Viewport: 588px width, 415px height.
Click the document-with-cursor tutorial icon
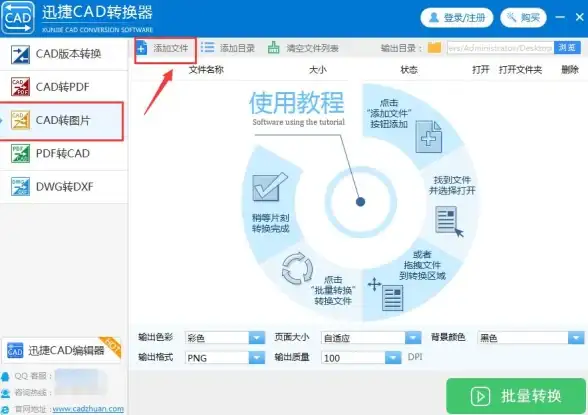pyautogui.click(x=450, y=221)
